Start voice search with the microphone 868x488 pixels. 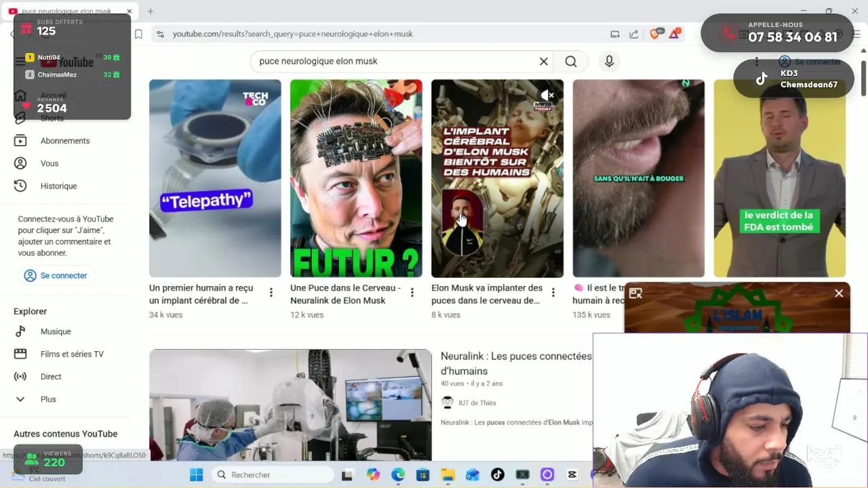click(609, 62)
